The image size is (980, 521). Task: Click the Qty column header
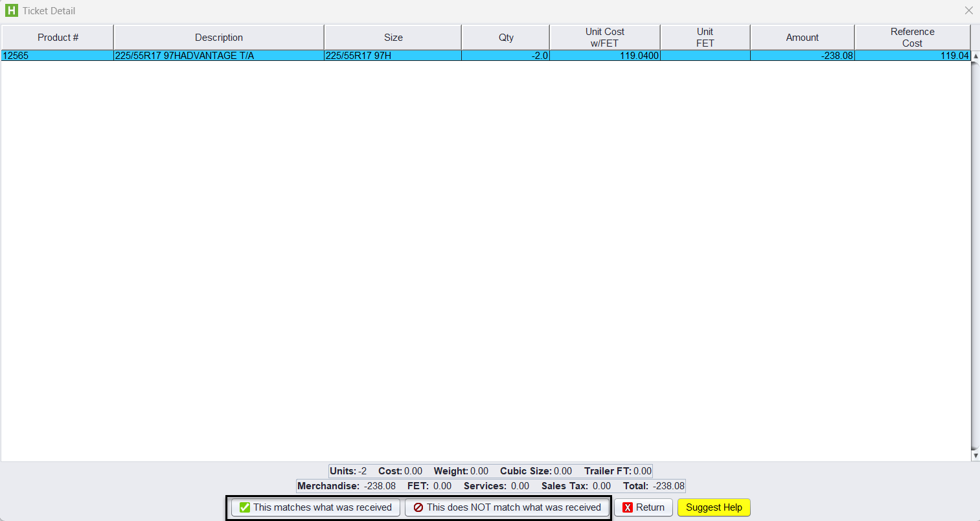point(506,38)
